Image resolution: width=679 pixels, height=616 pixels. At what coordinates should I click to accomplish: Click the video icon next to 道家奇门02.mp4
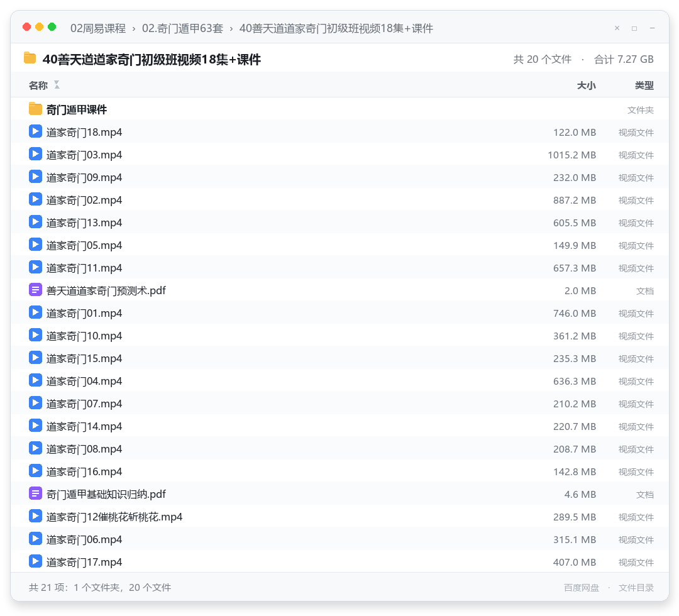[35, 199]
